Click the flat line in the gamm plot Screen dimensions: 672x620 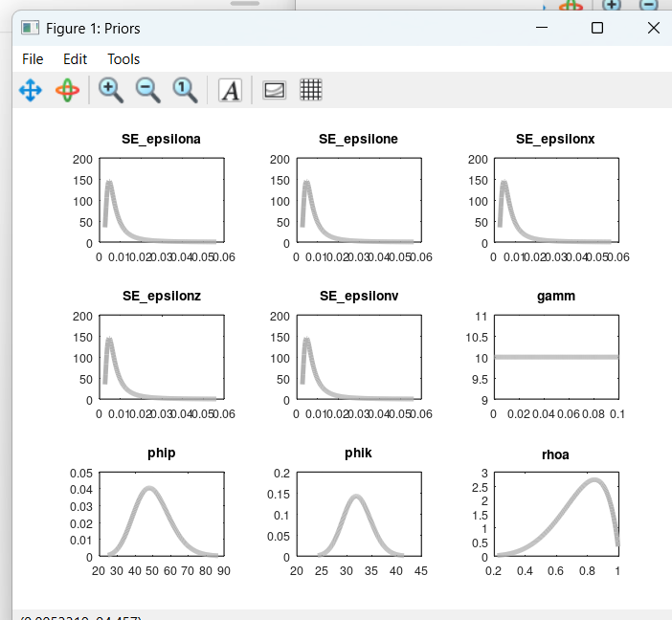pos(555,357)
